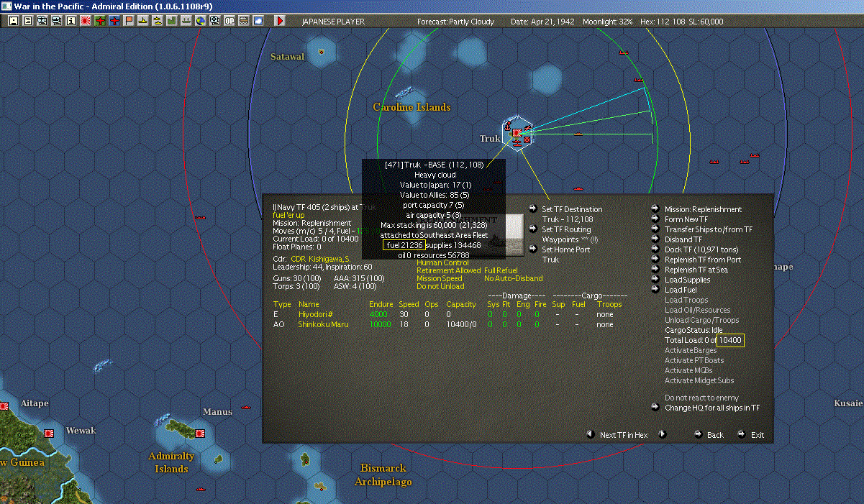
Task: Toggle Human Control setting
Action: pyautogui.click(x=442, y=262)
